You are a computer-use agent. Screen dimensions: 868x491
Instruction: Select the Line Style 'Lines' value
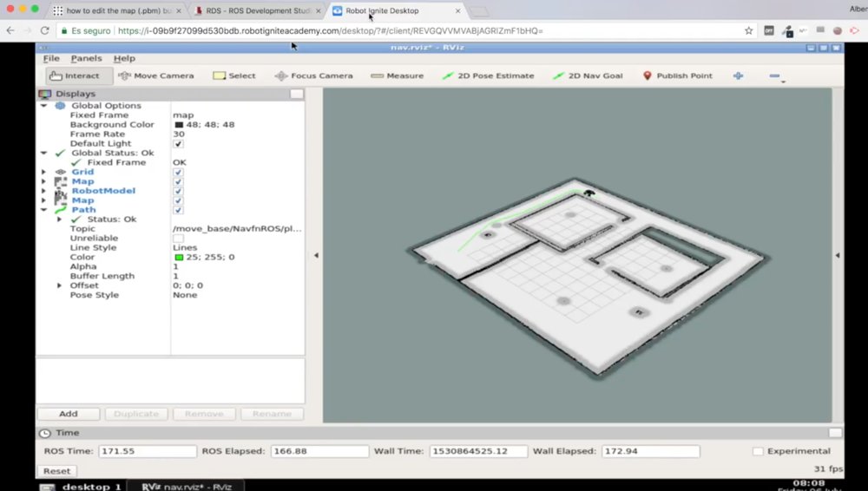click(185, 248)
